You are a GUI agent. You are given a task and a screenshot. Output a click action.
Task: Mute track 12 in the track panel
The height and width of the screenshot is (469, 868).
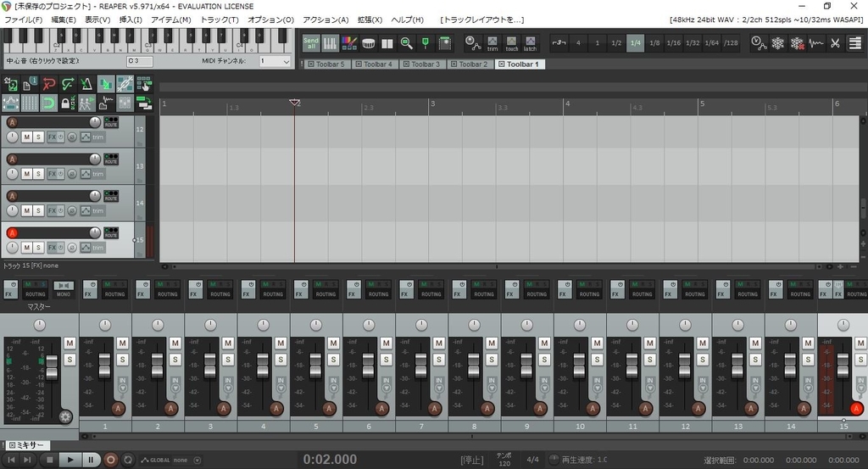click(x=26, y=137)
